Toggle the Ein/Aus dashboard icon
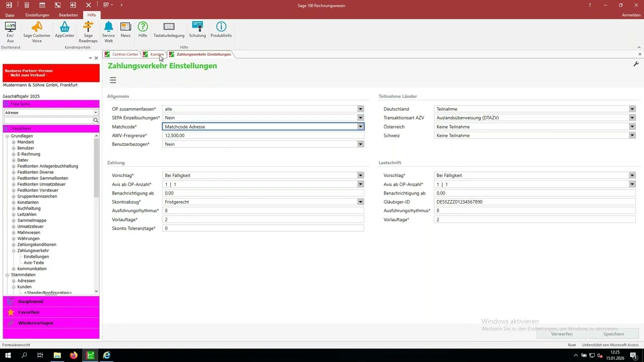644x362 pixels. (10, 32)
